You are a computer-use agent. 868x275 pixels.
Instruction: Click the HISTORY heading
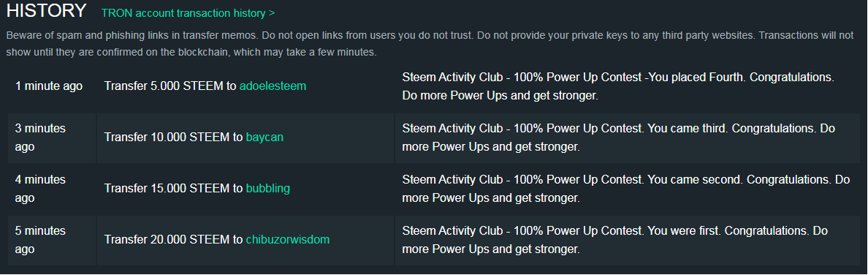click(x=47, y=10)
